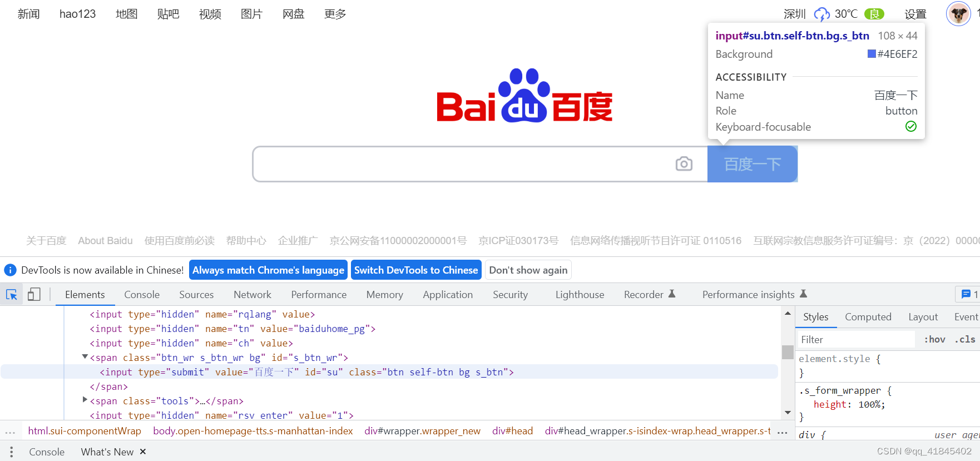Screen dimensions: 980x461
Task: Click the DOM tree scroll down arrow
Action: coord(788,413)
